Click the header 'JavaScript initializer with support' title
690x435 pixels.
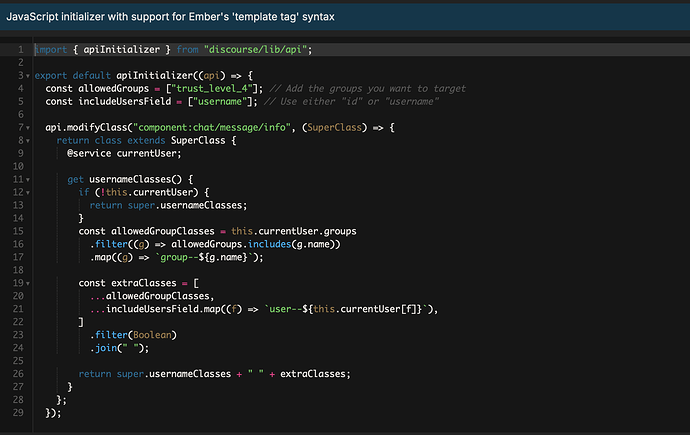coord(170,17)
